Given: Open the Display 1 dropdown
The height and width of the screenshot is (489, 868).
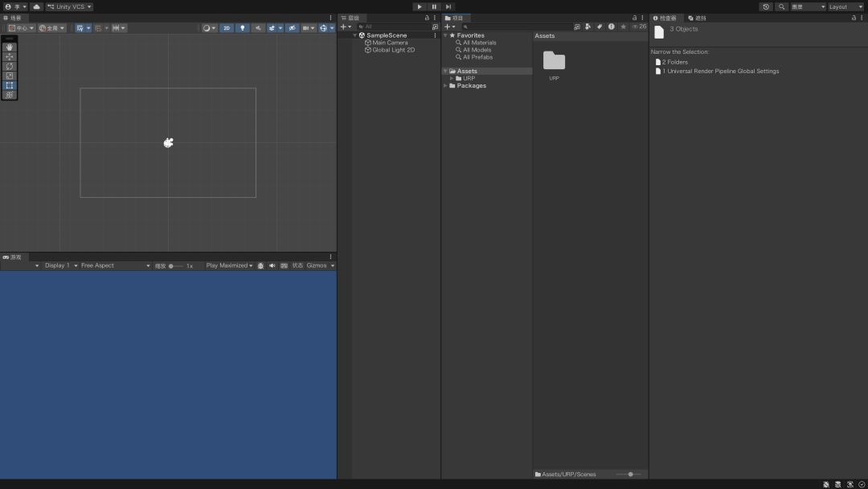Looking at the screenshot, I should coord(61,266).
